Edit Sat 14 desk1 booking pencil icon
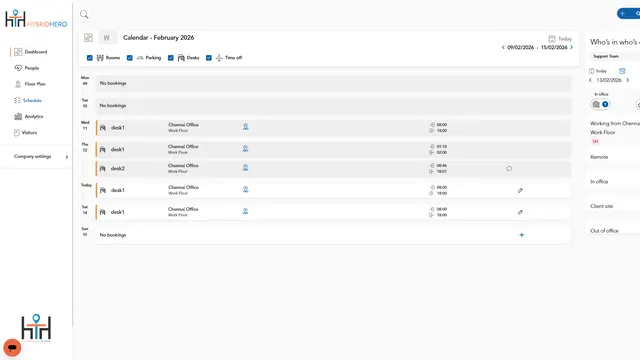 click(520, 212)
